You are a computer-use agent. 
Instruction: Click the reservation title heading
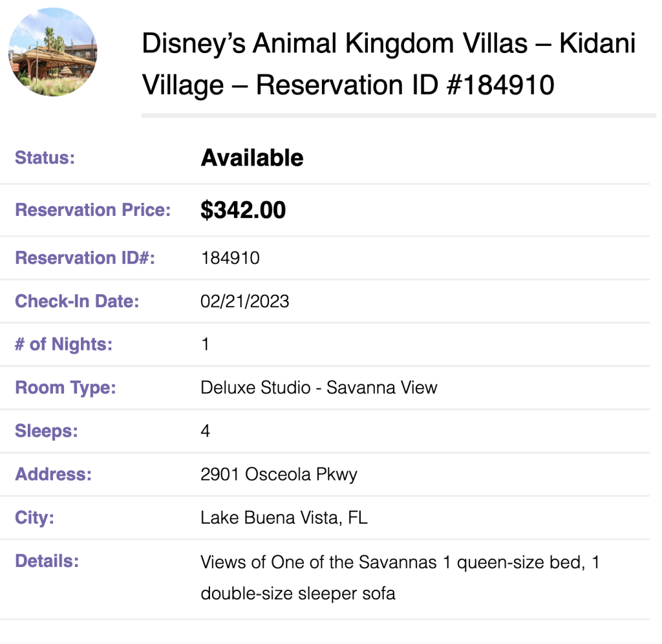tap(389, 64)
